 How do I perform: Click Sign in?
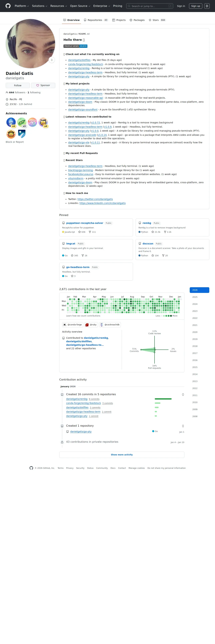tap(181, 6)
